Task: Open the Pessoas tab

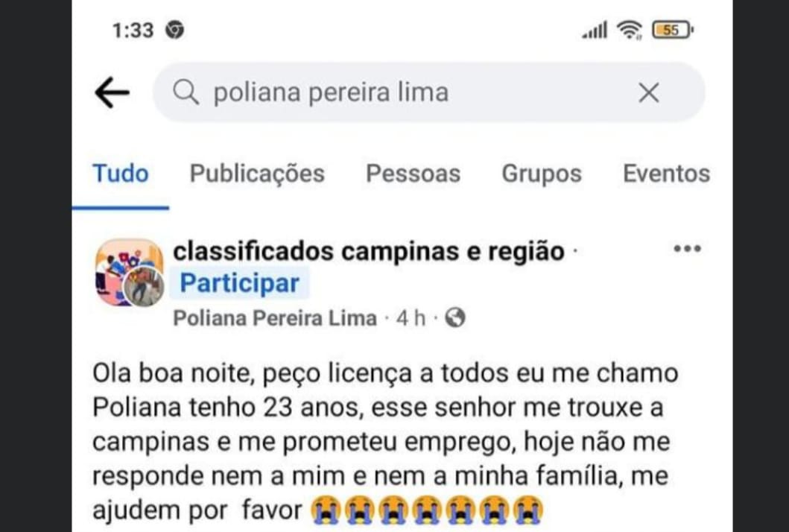Action: tap(413, 174)
